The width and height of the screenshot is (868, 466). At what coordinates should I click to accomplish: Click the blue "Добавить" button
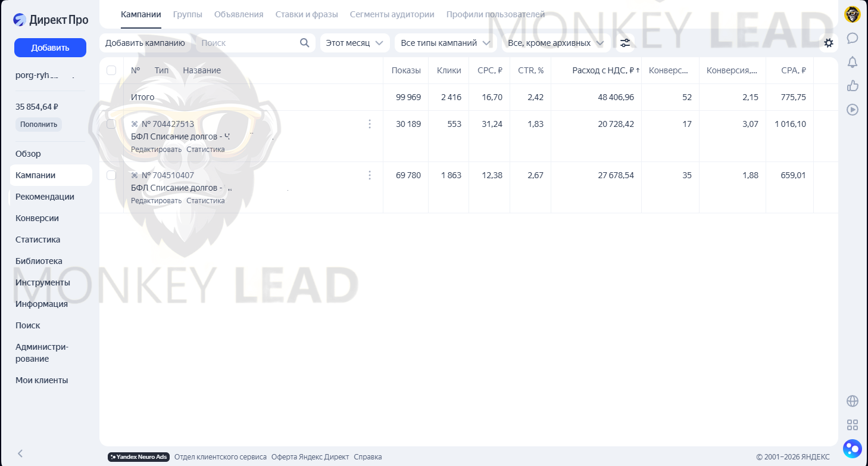(x=50, y=48)
